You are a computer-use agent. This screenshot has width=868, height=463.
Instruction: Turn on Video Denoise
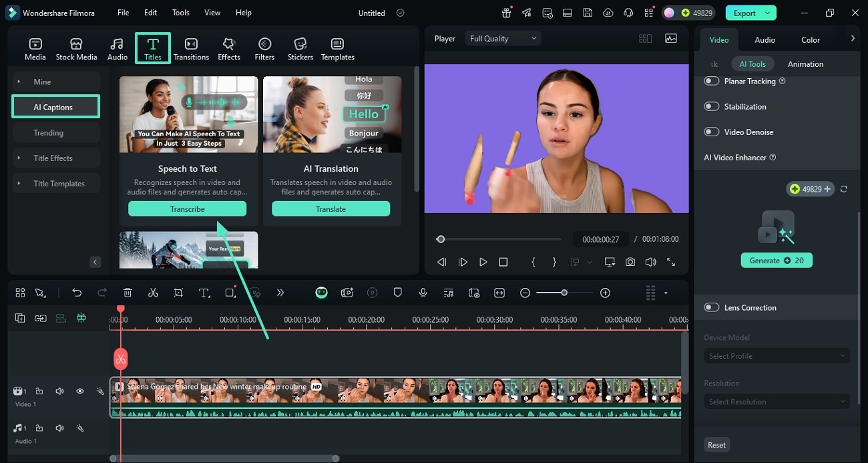click(x=712, y=132)
